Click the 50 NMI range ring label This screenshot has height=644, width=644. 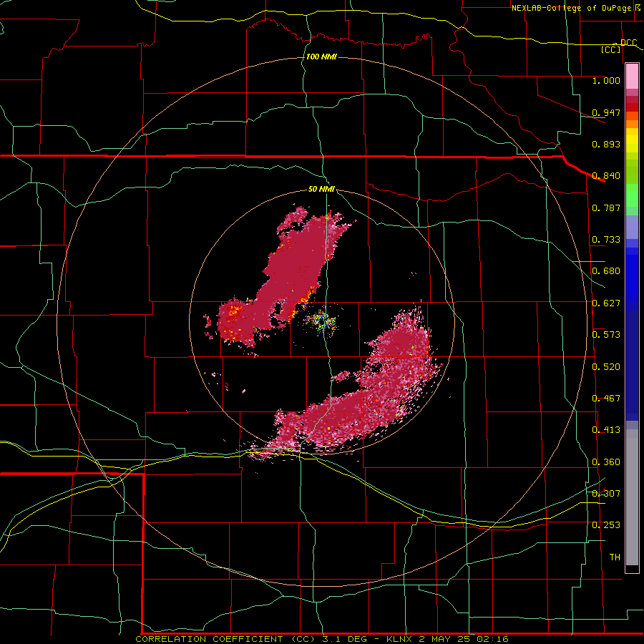click(x=321, y=189)
